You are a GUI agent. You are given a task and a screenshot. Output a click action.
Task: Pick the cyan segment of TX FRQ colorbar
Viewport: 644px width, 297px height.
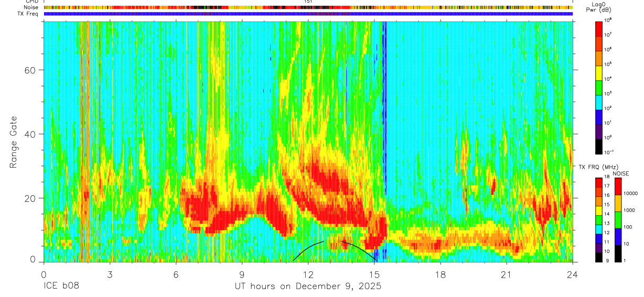tap(599, 230)
